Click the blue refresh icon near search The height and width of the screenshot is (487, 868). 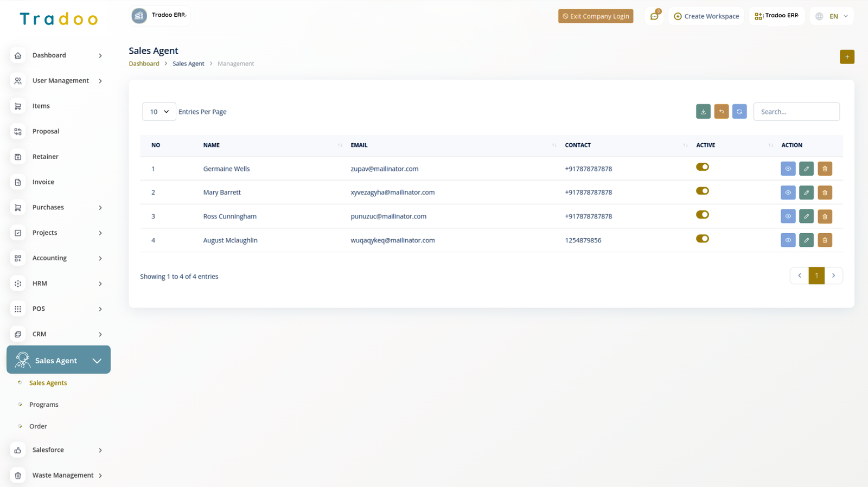739,112
